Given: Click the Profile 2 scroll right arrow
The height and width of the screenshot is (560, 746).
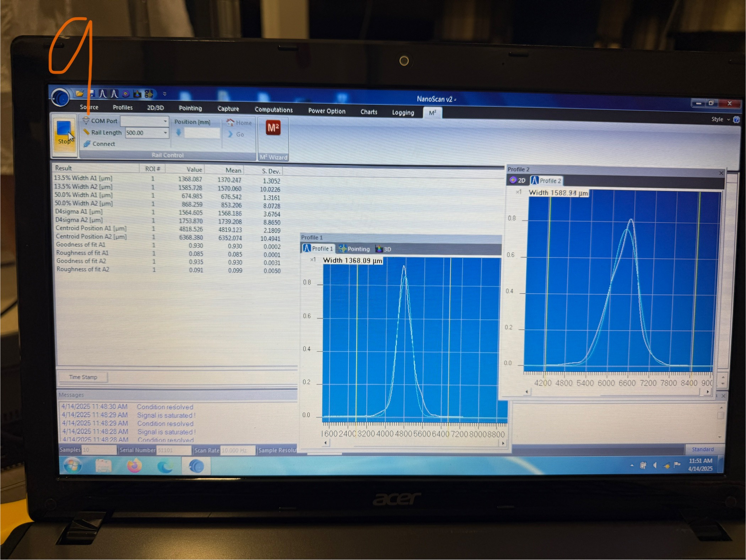Looking at the screenshot, I should pyautogui.click(x=708, y=392).
